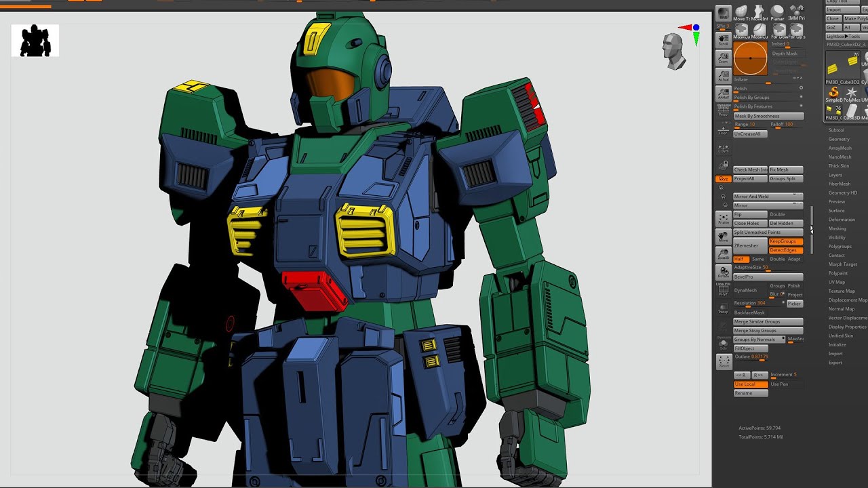Click the Actual size icon

724,76
